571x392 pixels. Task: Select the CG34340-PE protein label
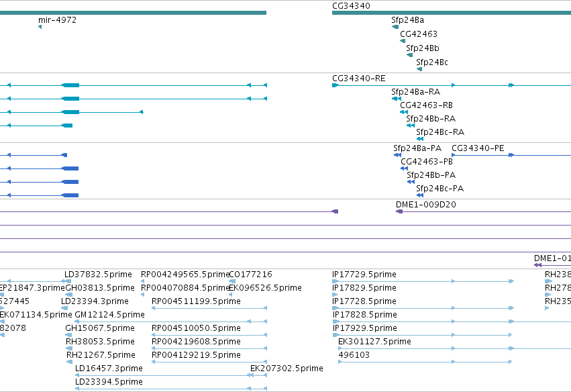(478, 148)
